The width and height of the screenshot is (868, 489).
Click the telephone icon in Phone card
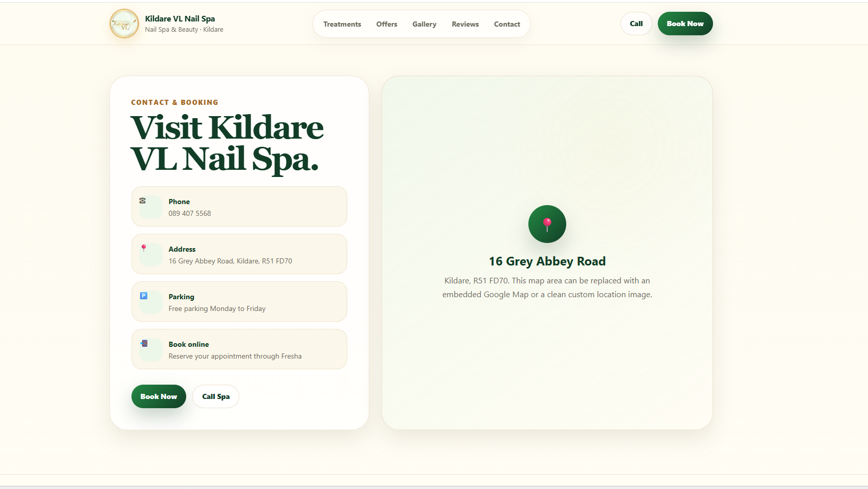(x=143, y=201)
